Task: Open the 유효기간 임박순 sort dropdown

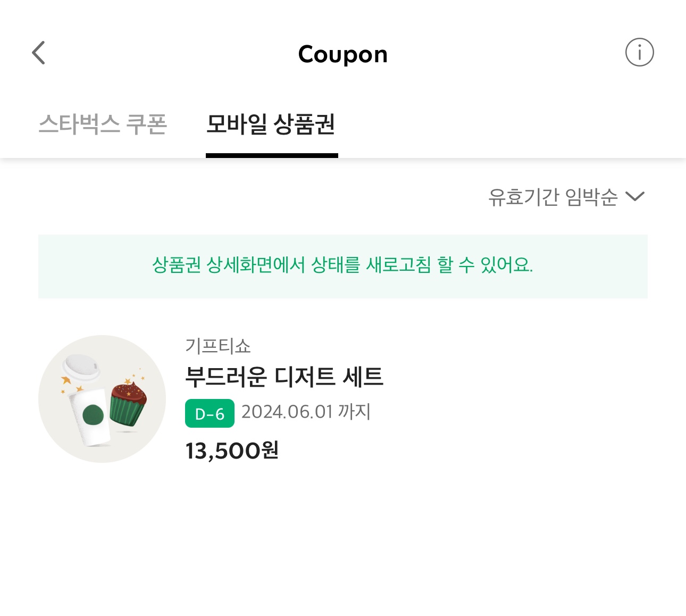Action: coord(566,197)
